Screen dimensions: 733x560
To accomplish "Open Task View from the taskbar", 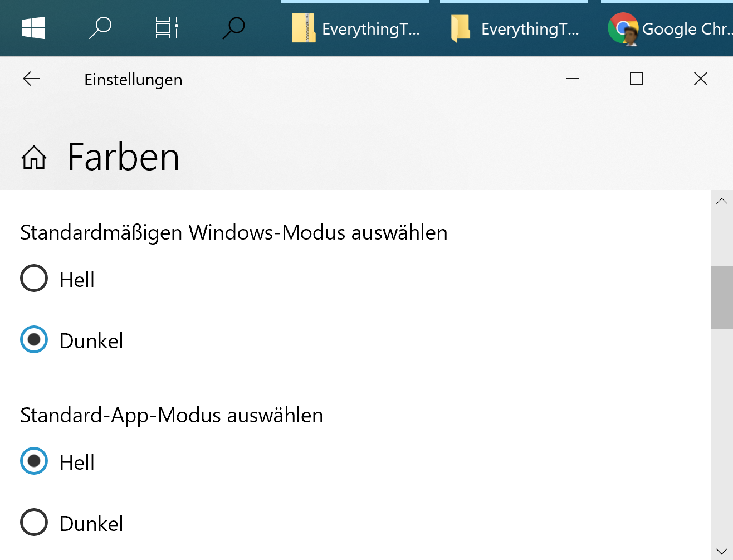I will pos(166,28).
